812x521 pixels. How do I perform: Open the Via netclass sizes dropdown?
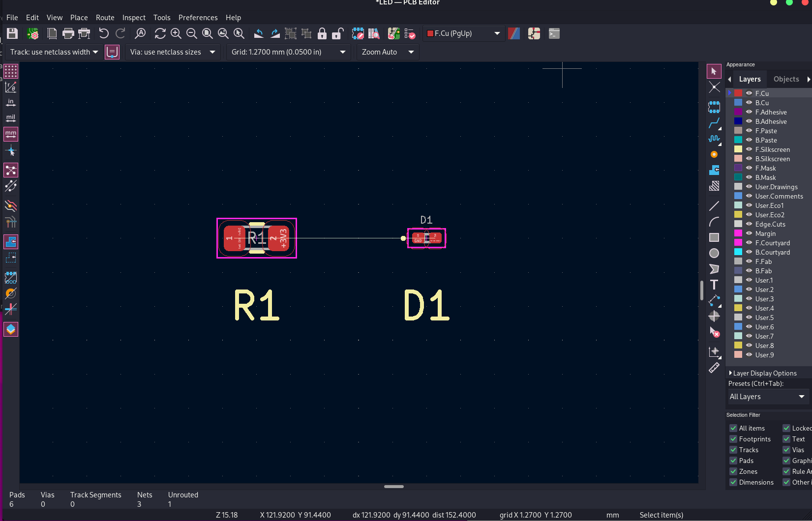(x=212, y=52)
